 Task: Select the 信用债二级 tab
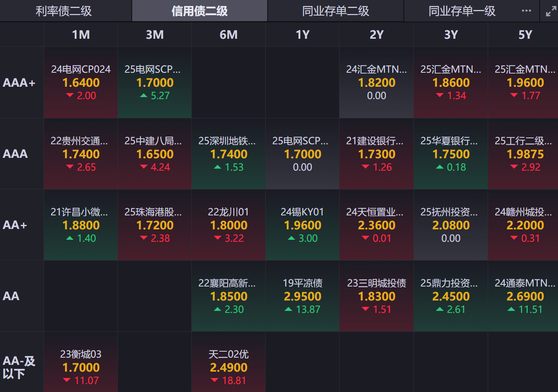point(199,11)
